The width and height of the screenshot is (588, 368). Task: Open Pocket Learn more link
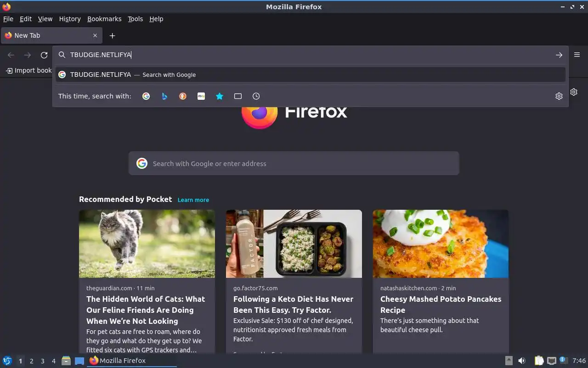[193, 200]
